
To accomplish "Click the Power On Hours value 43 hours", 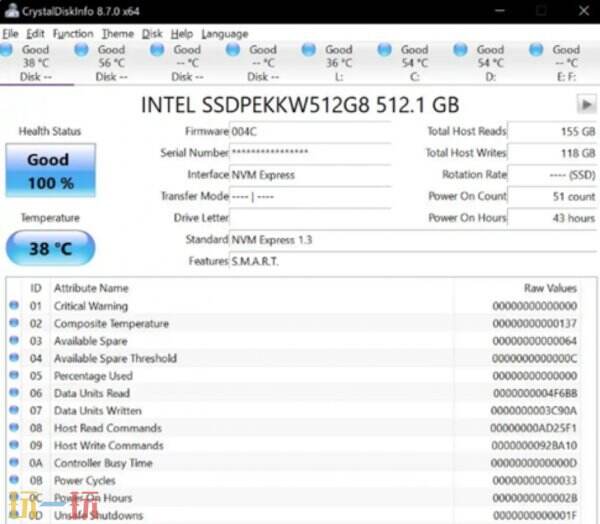I will [x=552, y=218].
